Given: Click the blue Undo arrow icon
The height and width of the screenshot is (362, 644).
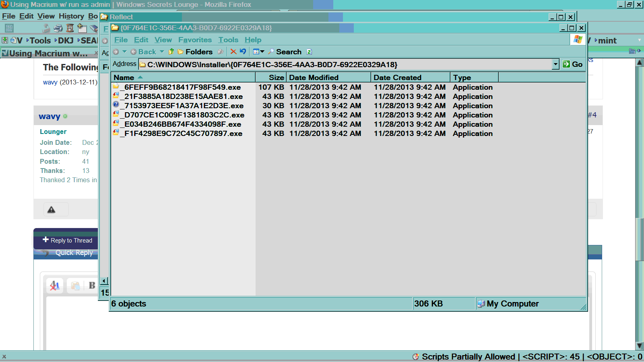Looking at the screenshot, I should 243,51.
